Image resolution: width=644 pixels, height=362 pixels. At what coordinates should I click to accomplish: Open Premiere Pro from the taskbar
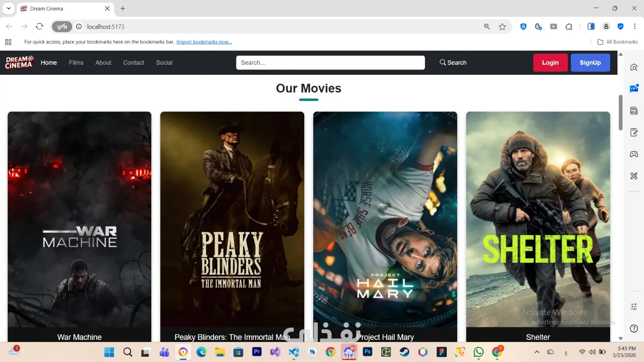click(x=257, y=352)
